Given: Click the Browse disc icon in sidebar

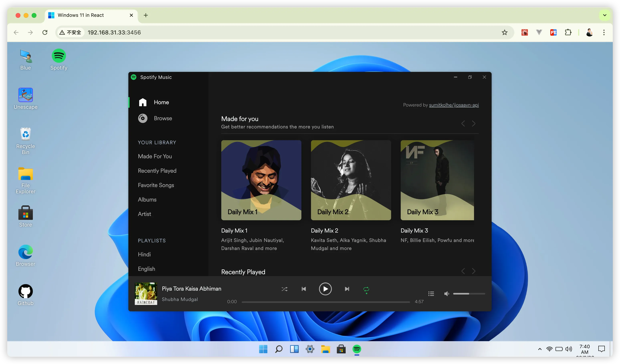Looking at the screenshot, I should point(143,118).
